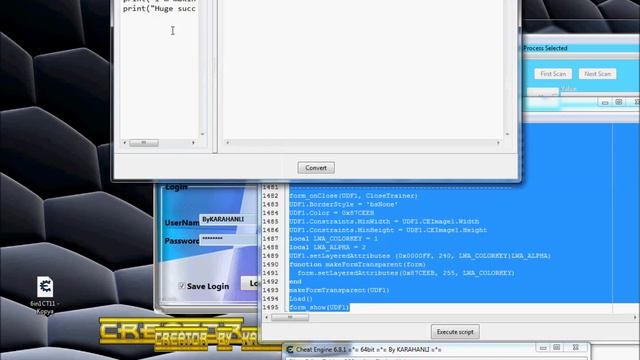Click the Next Scan button
This screenshot has height=360, width=640.
(x=598, y=74)
